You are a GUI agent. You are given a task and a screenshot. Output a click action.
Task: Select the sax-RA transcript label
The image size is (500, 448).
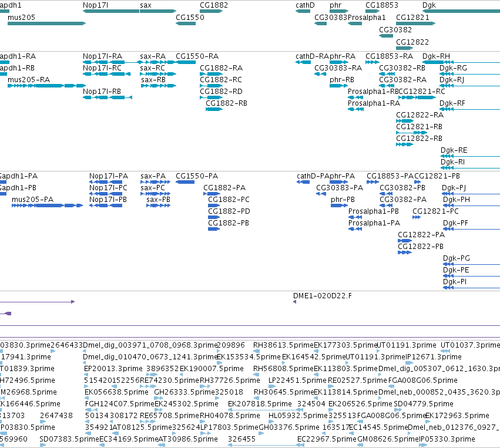point(153,56)
